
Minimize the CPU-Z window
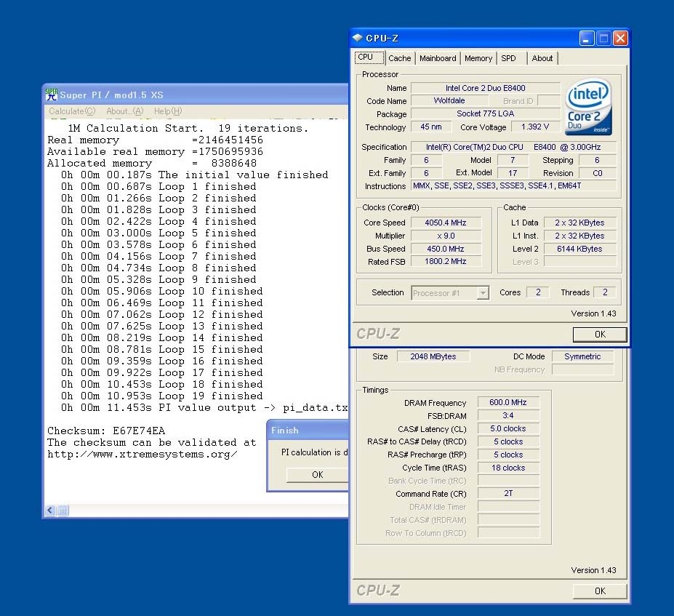point(586,39)
